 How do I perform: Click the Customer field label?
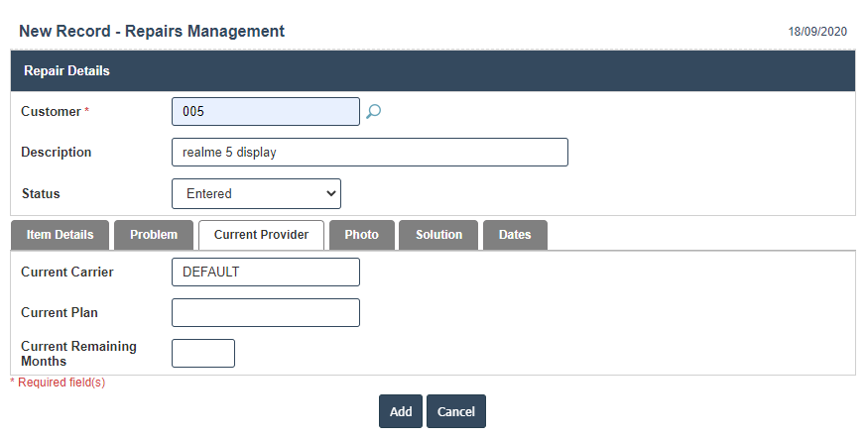[51, 112]
